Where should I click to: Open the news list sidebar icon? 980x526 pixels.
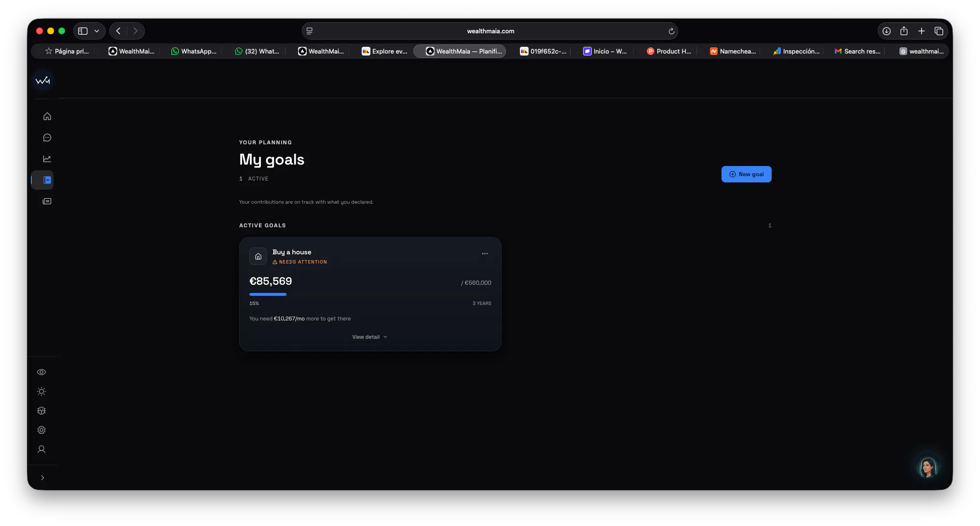47,201
